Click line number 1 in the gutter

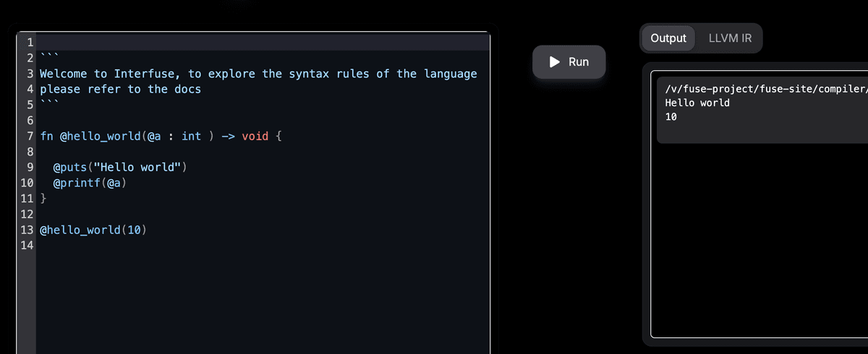pyautogui.click(x=30, y=43)
